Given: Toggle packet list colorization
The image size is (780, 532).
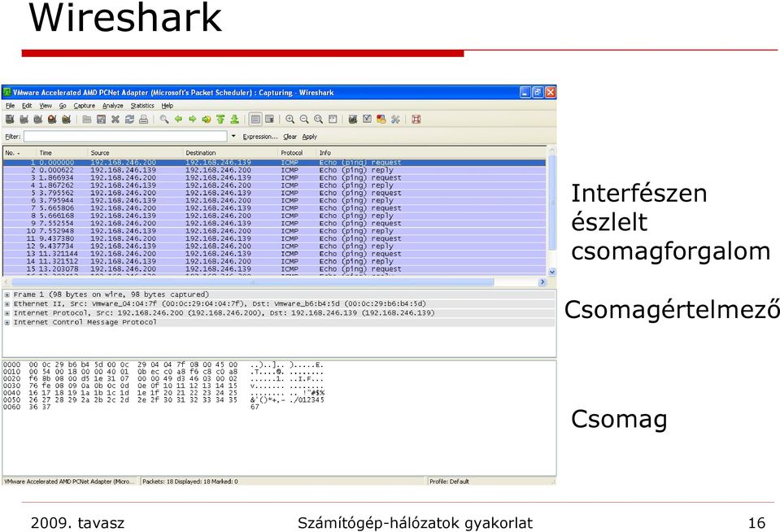Looking at the screenshot, I should 255,119.
